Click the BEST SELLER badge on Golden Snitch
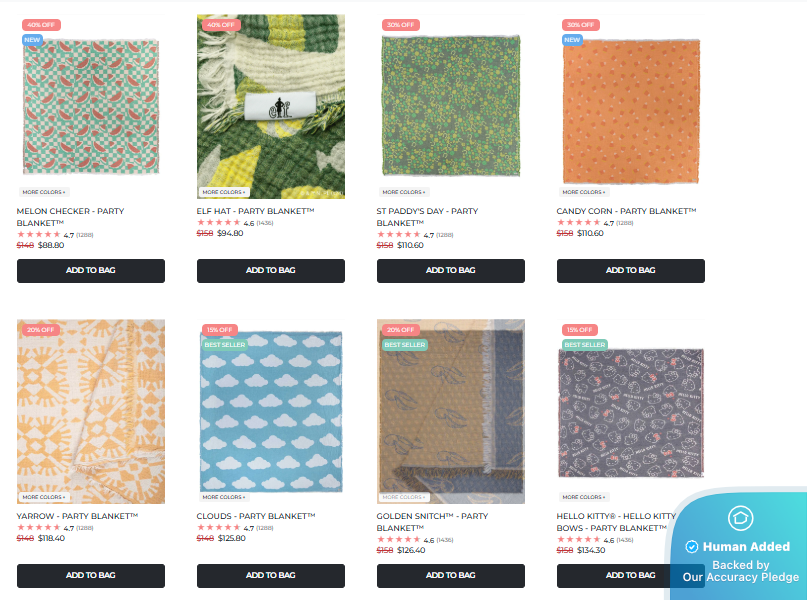The image size is (807, 600). [x=404, y=345]
